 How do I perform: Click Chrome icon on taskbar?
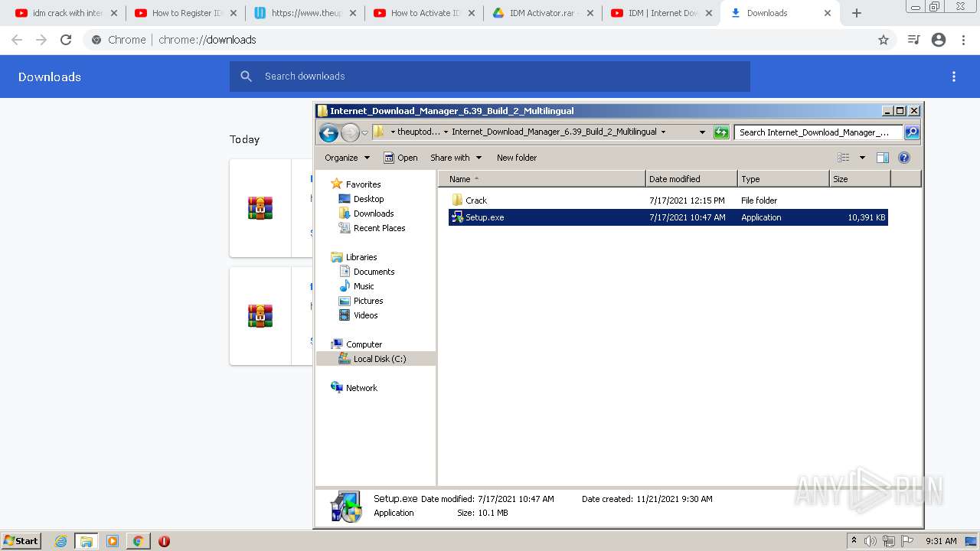[x=138, y=541]
